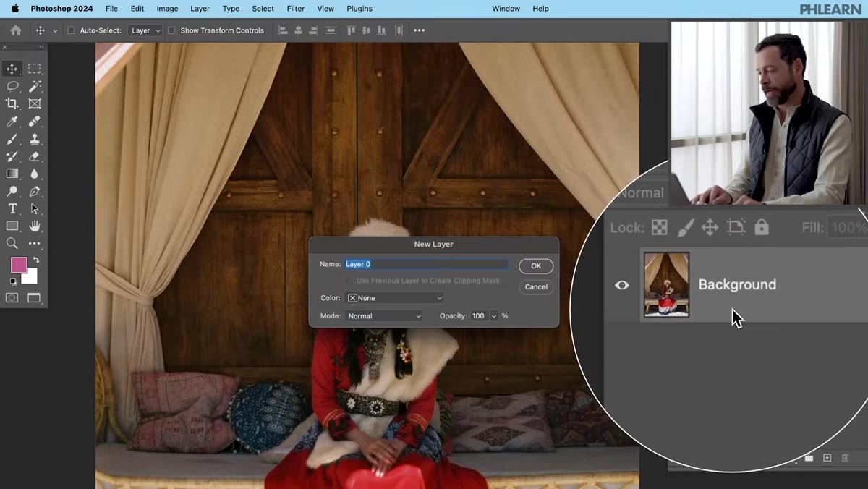Select the Horizontal Type tool
The width and height of the screenshot is (868, 489).
[x=12, y=209]
